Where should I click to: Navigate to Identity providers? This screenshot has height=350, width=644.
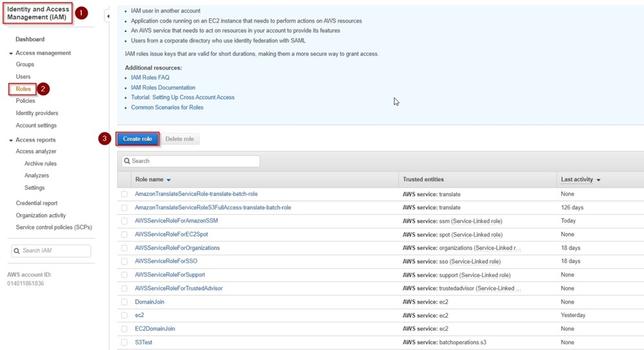tap(37, 113)
